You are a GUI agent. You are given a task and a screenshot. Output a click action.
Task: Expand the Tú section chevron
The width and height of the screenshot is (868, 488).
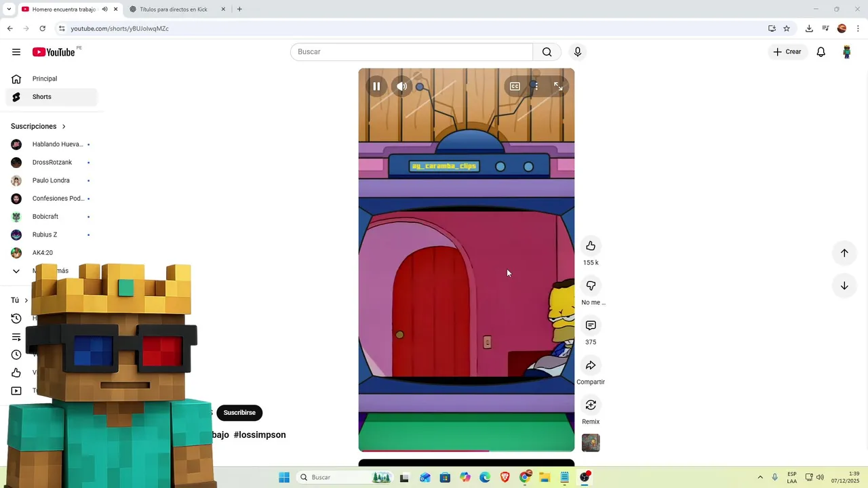pyautogui.click(x=26, y=300)
